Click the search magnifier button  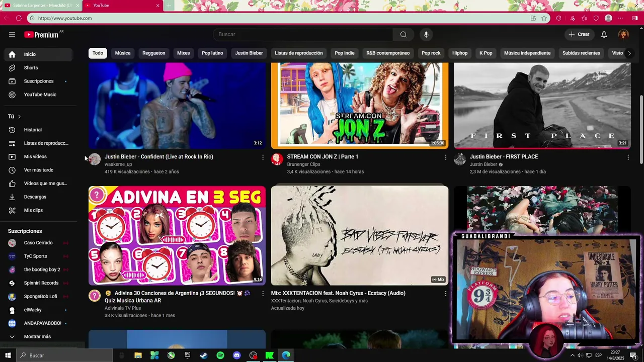coord(404,34)
